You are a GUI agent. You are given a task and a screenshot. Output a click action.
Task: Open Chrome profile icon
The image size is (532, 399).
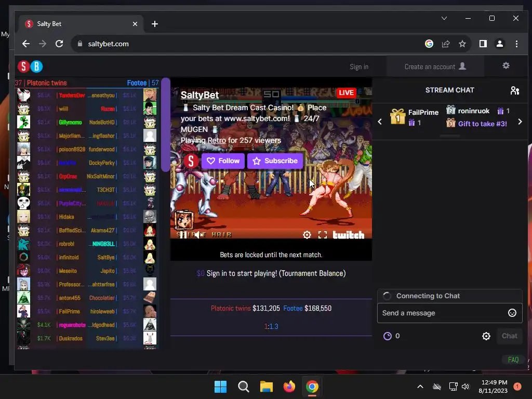tap(499, 44)
